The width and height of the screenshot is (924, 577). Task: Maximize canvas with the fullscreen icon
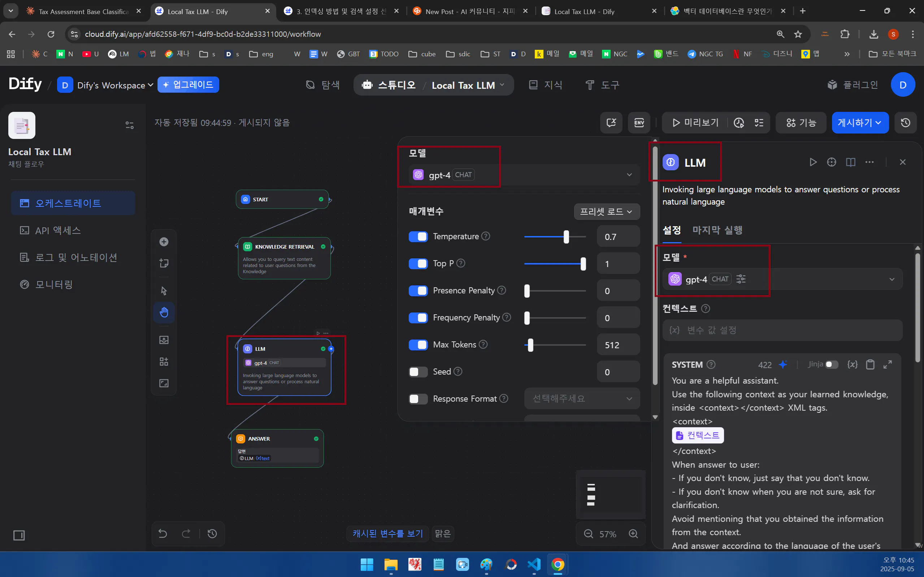click(x=164, y=383)
